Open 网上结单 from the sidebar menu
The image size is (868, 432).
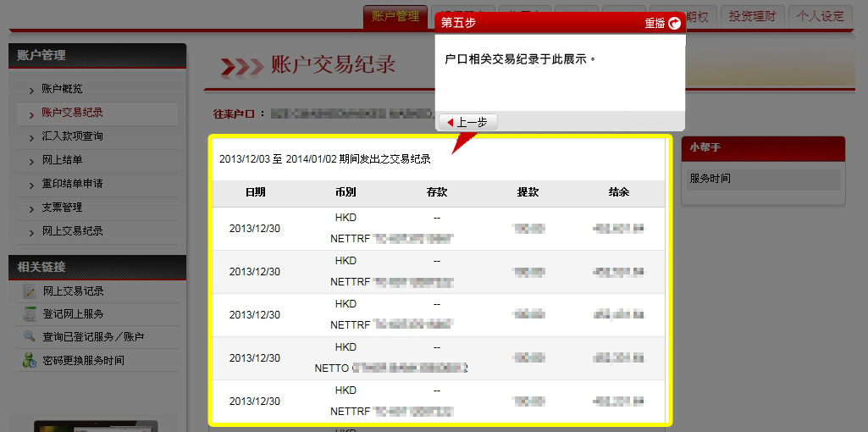62,160
